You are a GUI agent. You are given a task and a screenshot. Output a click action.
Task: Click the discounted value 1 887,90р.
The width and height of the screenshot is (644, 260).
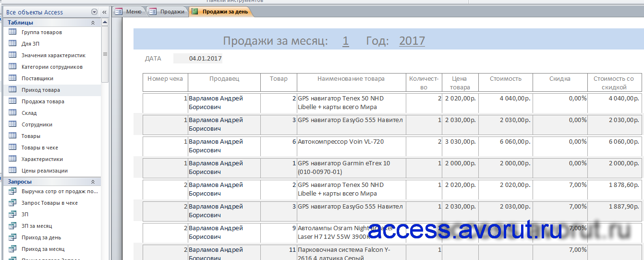click(614, 211)
